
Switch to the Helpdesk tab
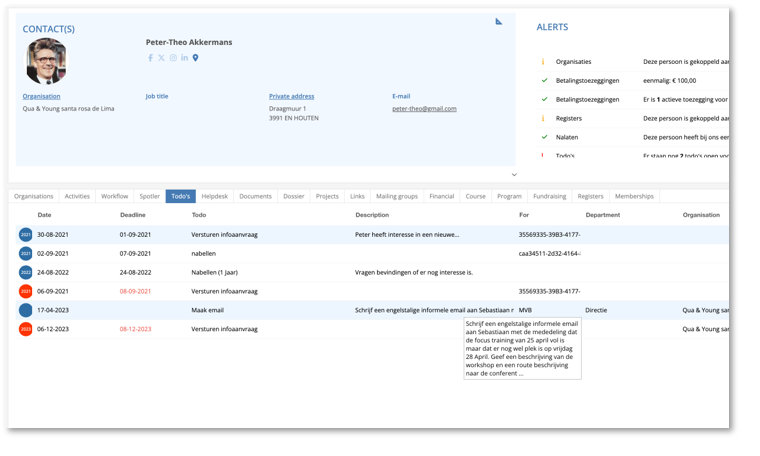[214, 197]
